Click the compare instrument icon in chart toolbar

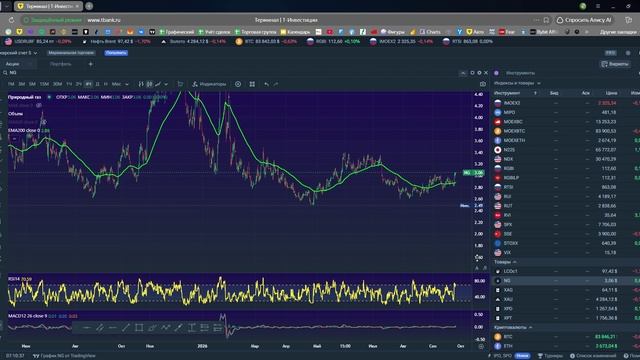pos(180,84)
